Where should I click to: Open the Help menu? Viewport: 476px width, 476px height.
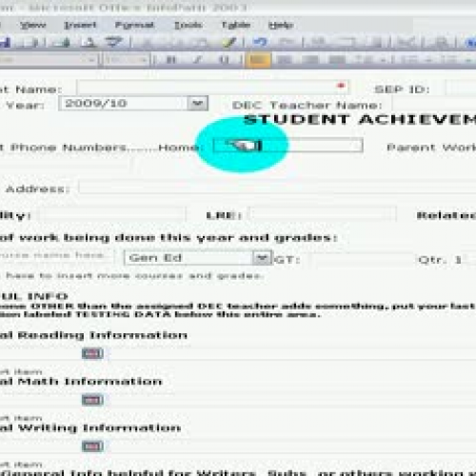click(x=281, y=25)
